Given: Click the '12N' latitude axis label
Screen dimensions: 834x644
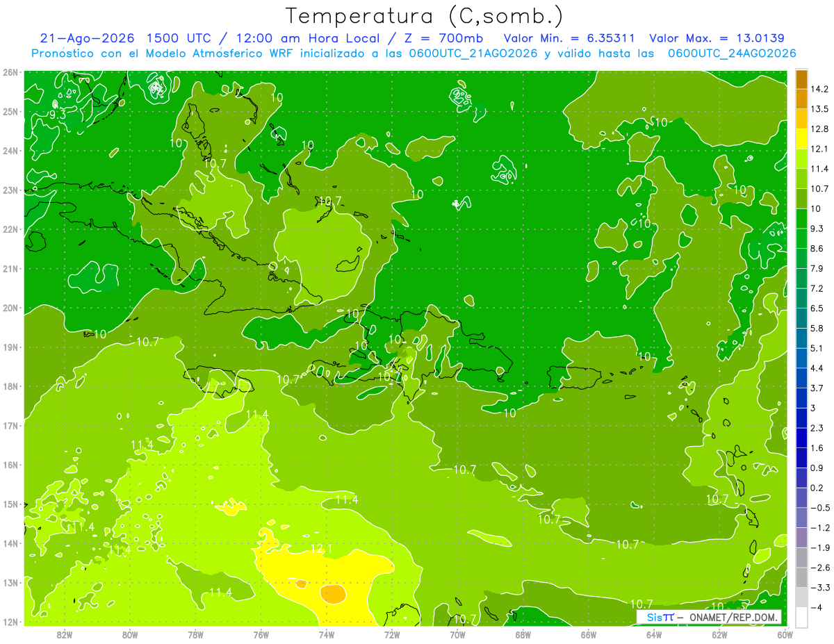Looking at the screenshot, I should pos(10,622).
